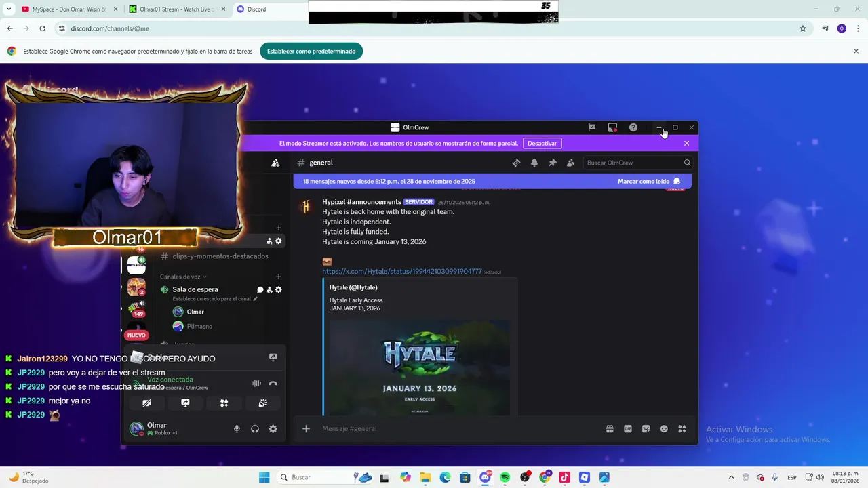Start screen share in voice panel
This screenshot has width=868, height=488.
185,403
